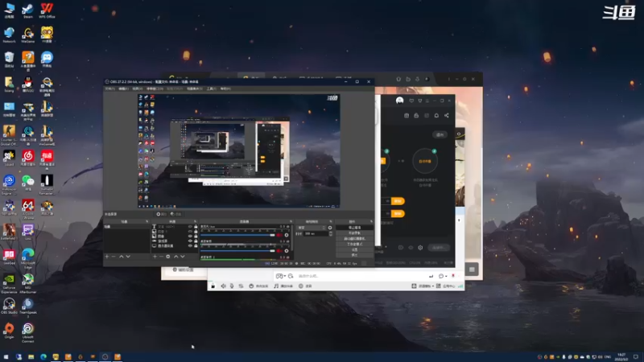644x362 pixels.
Task: Add a new source in OBS
Action: [155, 256]
